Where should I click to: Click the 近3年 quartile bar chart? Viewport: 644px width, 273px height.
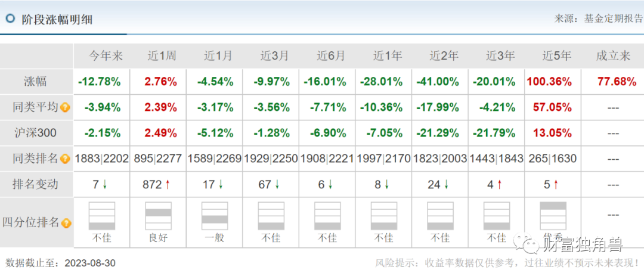(x=497, y=216)
